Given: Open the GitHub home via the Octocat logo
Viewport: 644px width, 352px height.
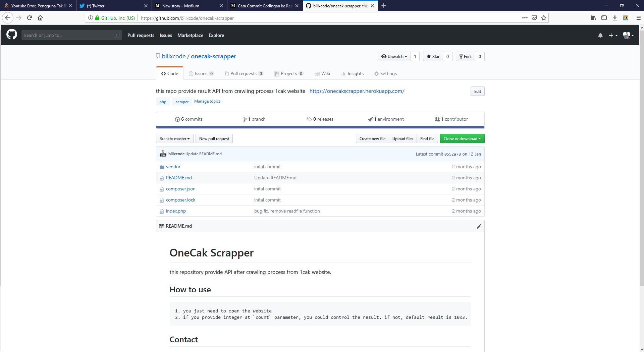Looking at the screenshot, I should point(11,35).
